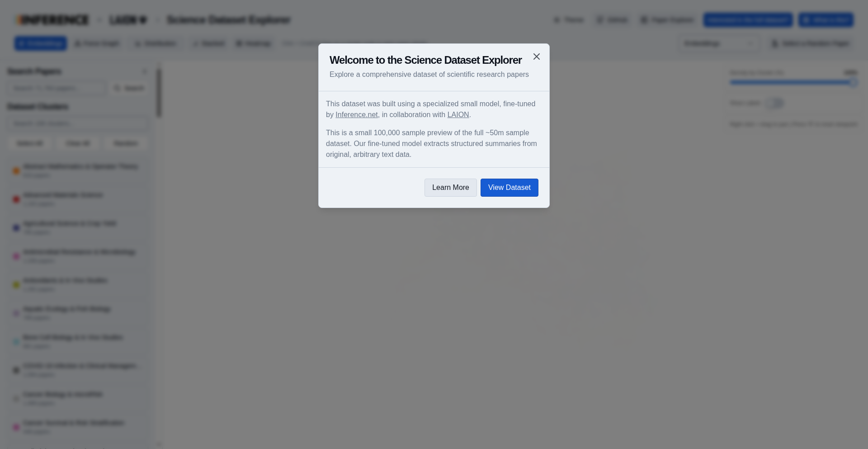This screenshot has width=868, height=449.
Task: Adjust the density slider handle
Action: click(x=853, y=82)
